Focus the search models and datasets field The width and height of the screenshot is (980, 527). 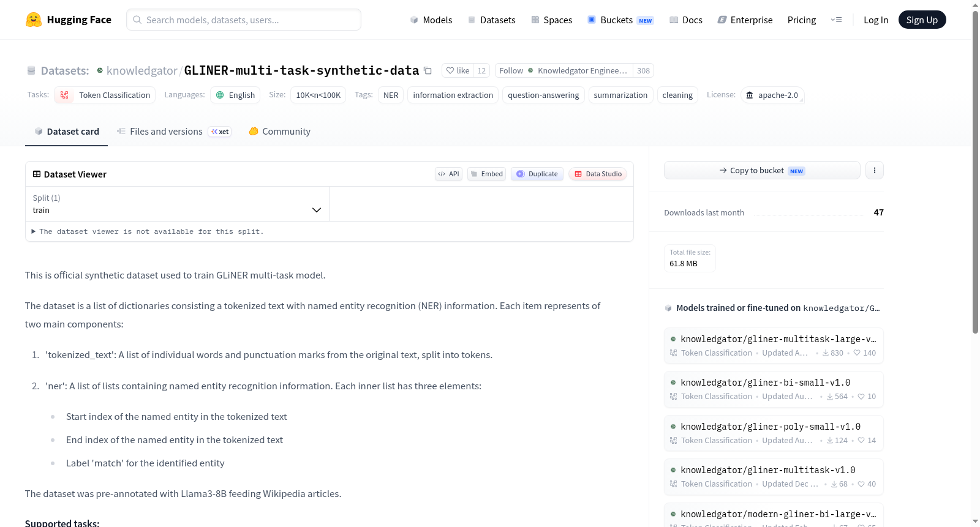(x=244, y=20)
